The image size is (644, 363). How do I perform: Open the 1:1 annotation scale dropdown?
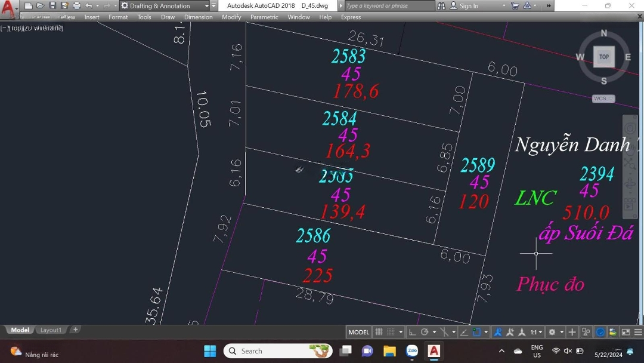coord(536,332)
